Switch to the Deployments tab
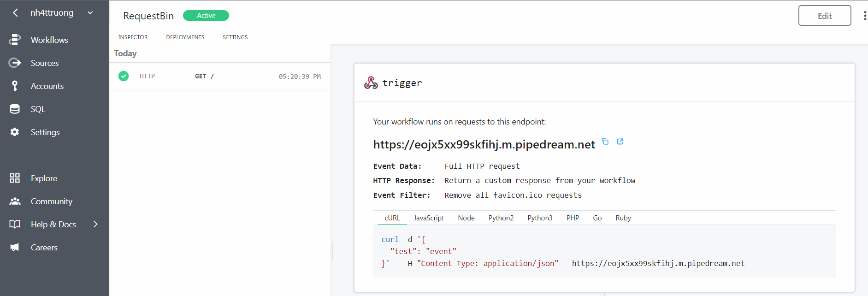 click(x=185, y=37)
